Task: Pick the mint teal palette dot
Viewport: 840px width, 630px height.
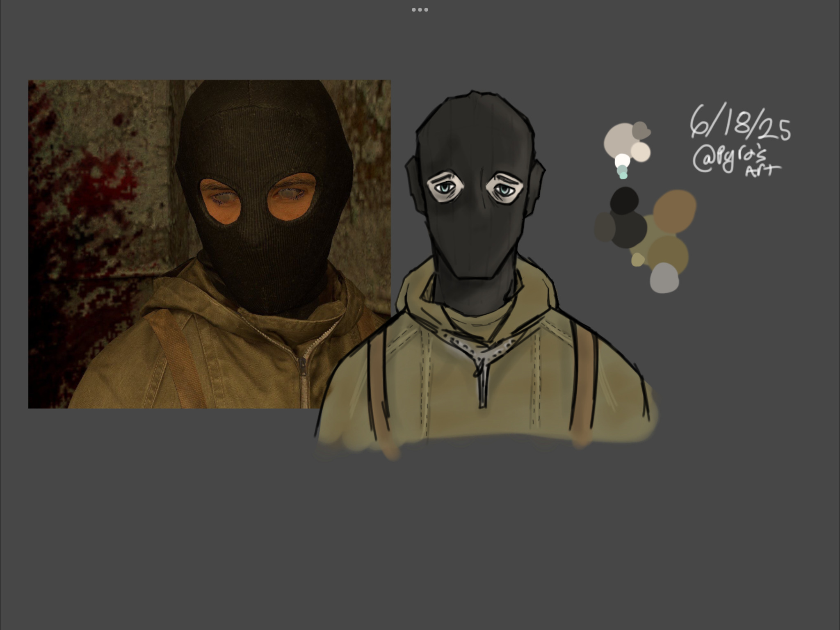Action: point(623,175)
